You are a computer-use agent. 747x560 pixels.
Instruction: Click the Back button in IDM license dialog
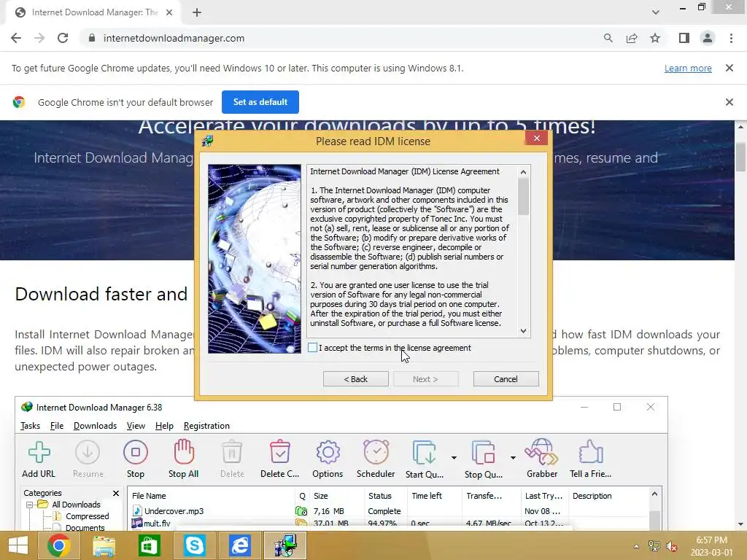click(x=355, y=379)
